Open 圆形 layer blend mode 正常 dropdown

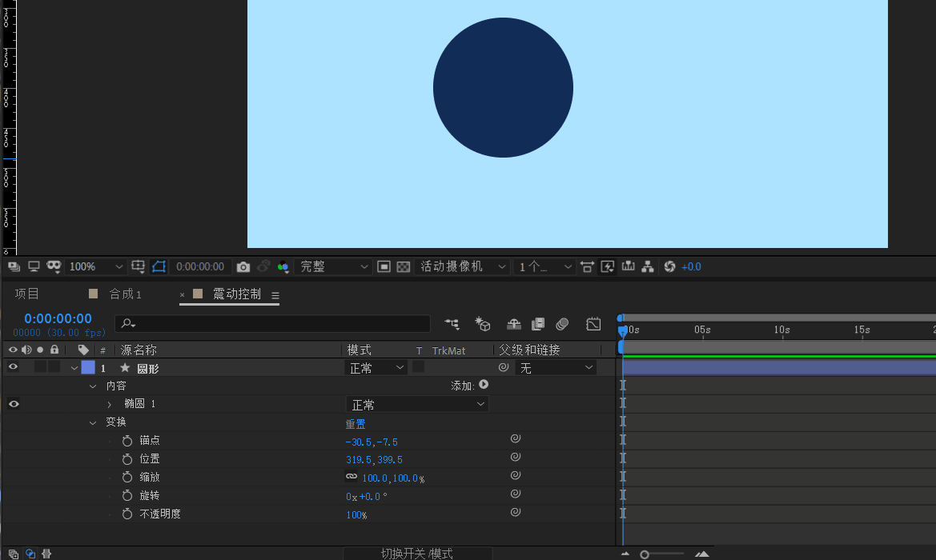[x=376, y=368]
